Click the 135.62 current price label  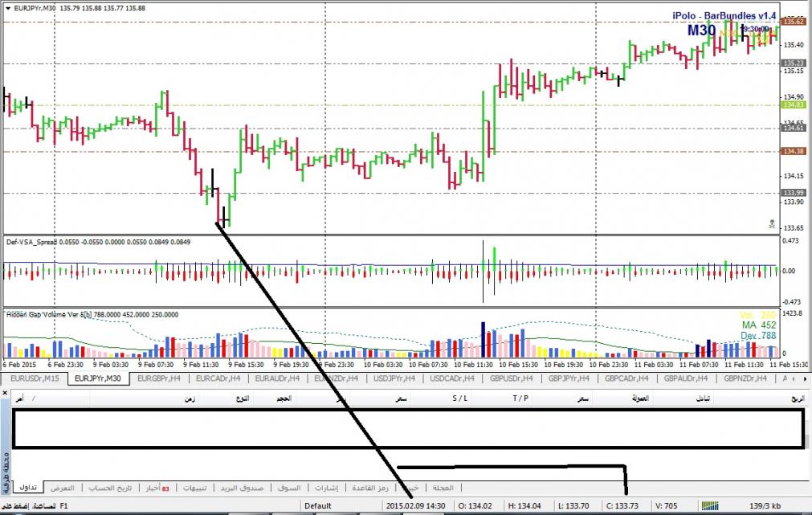tap(795, 22)
